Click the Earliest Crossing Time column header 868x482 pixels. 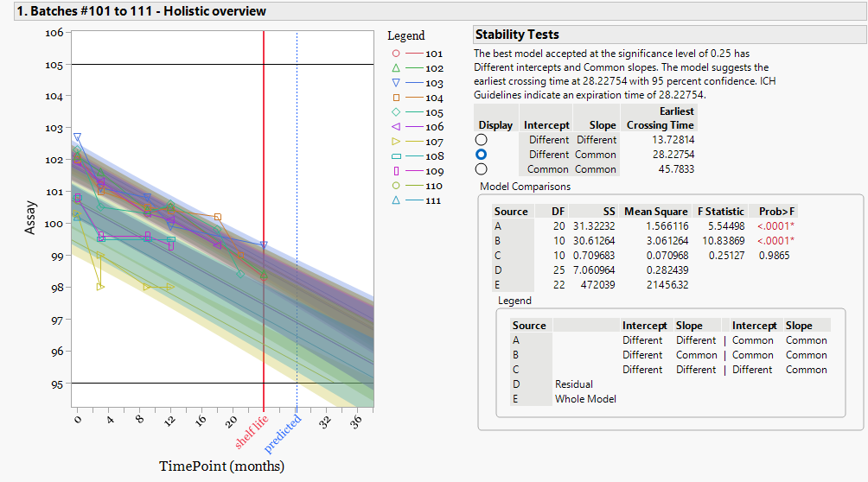[660, 118]
